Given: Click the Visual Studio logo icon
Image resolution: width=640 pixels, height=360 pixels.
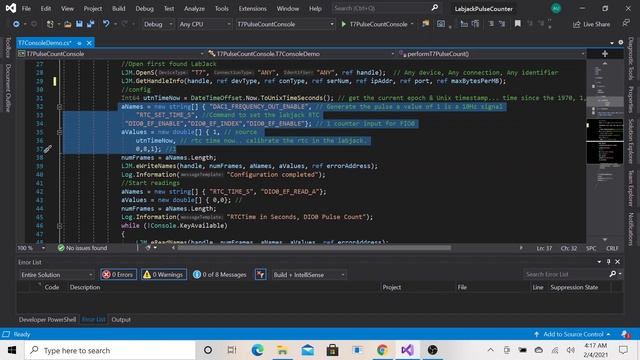Looking at the screenshot, I should coord(11,8).
